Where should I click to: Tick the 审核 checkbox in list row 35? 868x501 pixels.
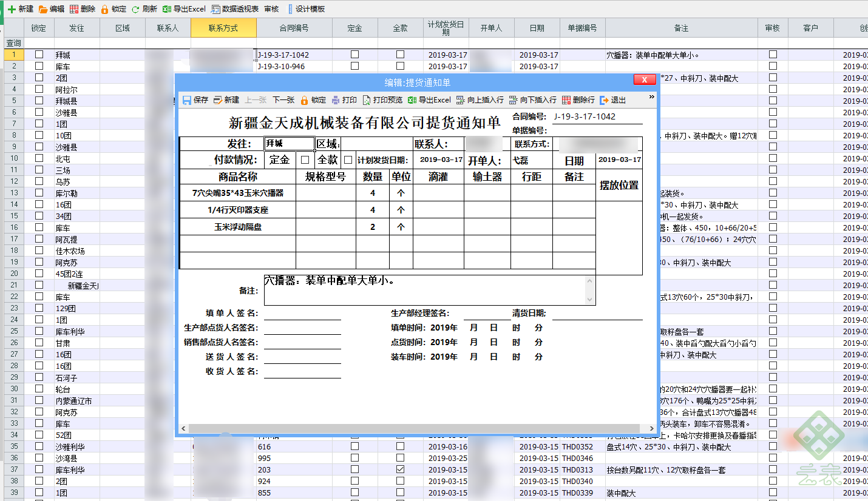pyautogui.click(x=773, y=446)
